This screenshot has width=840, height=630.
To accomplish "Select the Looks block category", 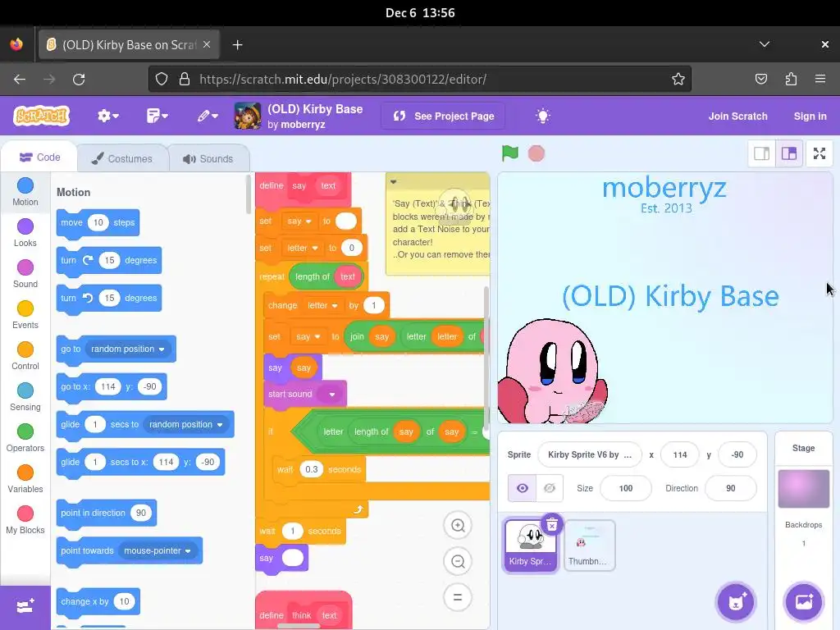I will (25, 233).
